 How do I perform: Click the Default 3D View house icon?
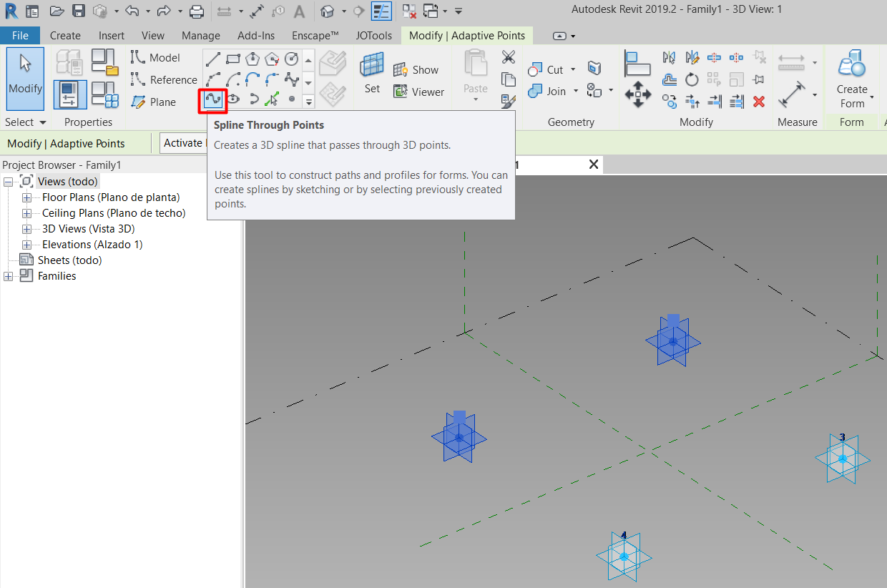[x=327, y=11]
